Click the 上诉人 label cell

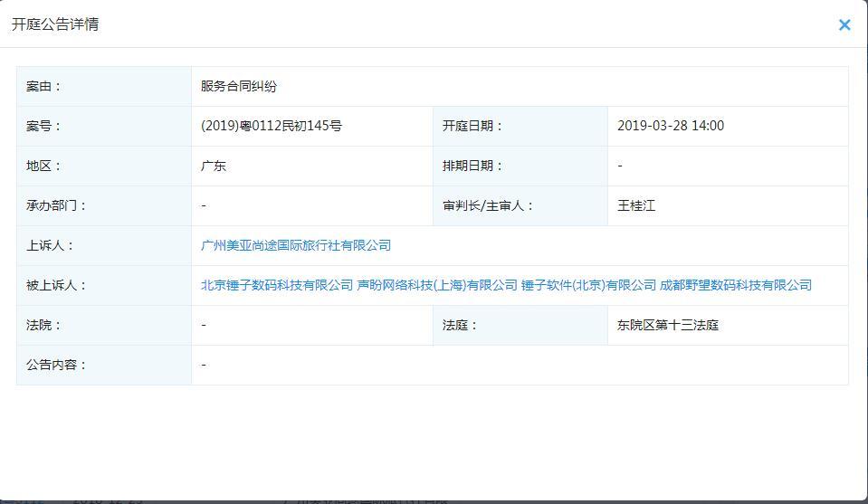tap(104, 245)
